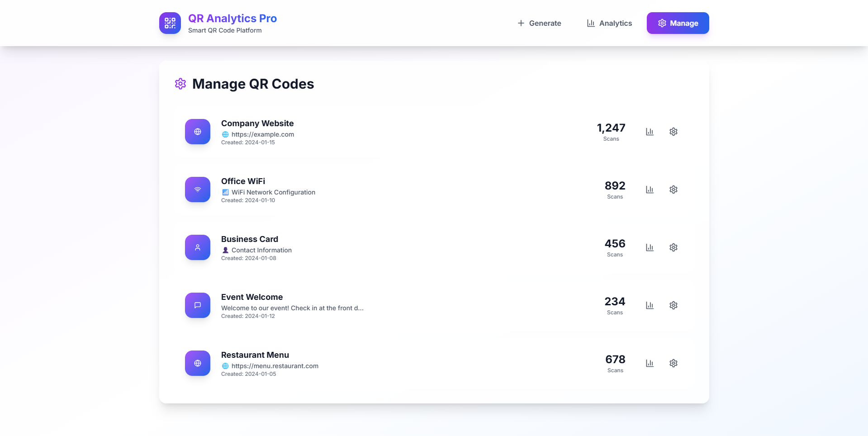This screenshot has width=868, height=436.
Task: Open Restaurant Menu settings gear
Action: coord(673,363)
